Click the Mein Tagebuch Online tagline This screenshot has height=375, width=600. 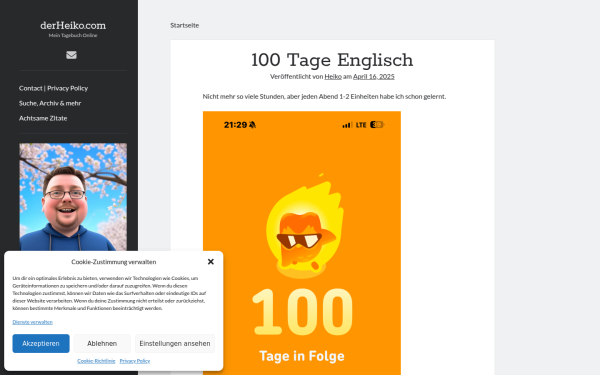click(x=73, y=35)
